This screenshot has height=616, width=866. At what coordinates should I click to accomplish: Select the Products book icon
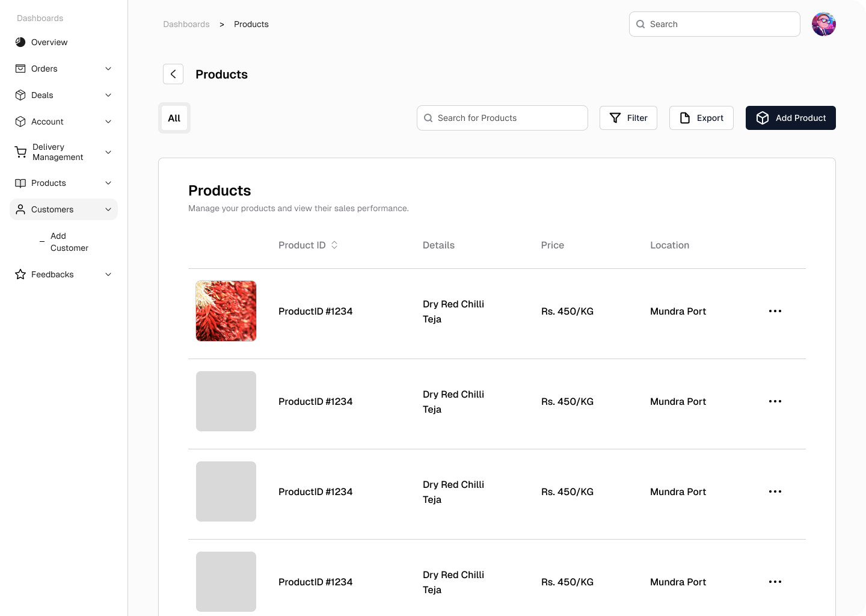tap(20, 183)
